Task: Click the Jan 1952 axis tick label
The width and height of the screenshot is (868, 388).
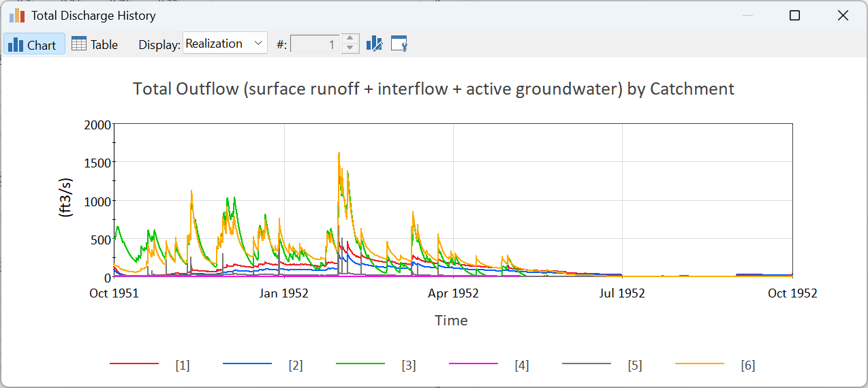Action: coord(283,293)
